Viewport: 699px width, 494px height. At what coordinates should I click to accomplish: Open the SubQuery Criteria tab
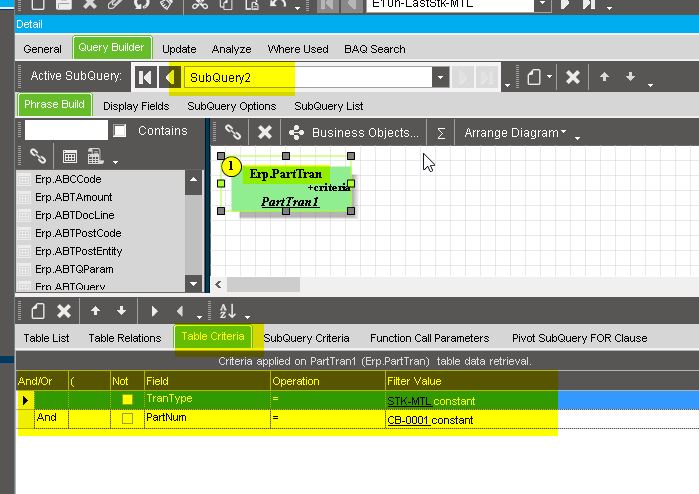(x=306, y=338)
